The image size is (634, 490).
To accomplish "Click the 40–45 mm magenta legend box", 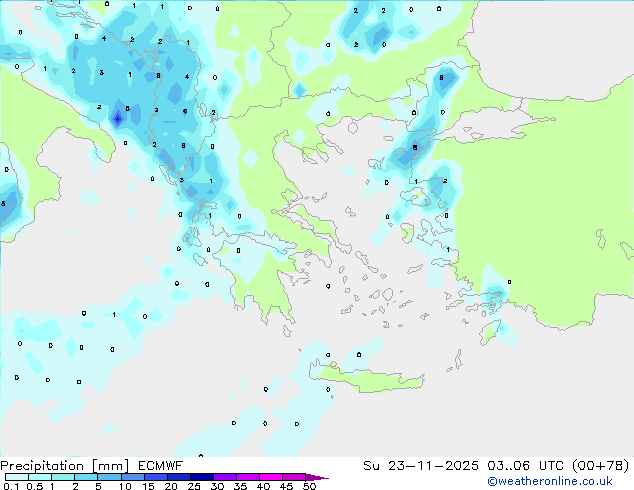I will click(271, 477).
